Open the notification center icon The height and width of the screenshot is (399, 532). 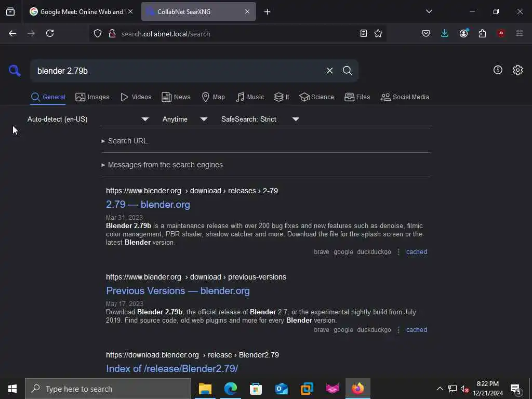[x=515, y=389]
